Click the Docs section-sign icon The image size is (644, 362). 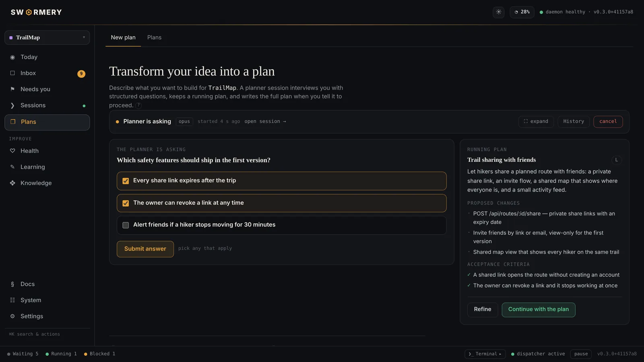coord(12,284)
